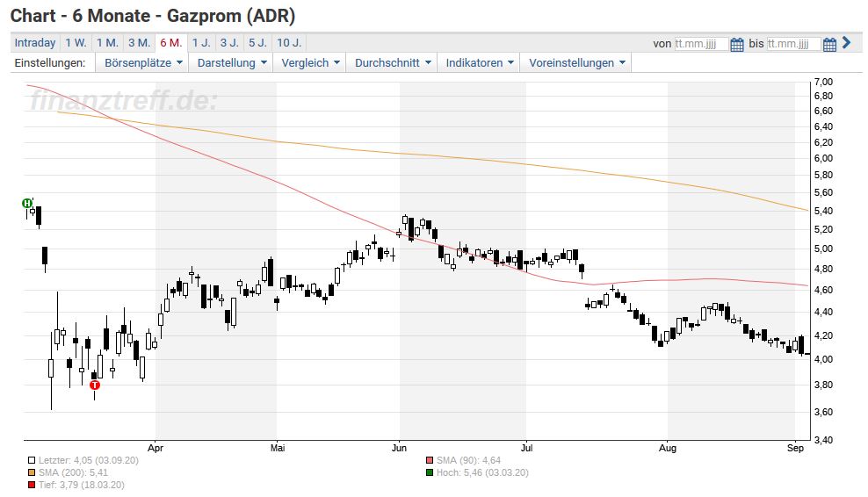Select the 1 W. timeframe tab
Image resolution: width=868 pixels, height=497 pixels.
pos(76,43)
